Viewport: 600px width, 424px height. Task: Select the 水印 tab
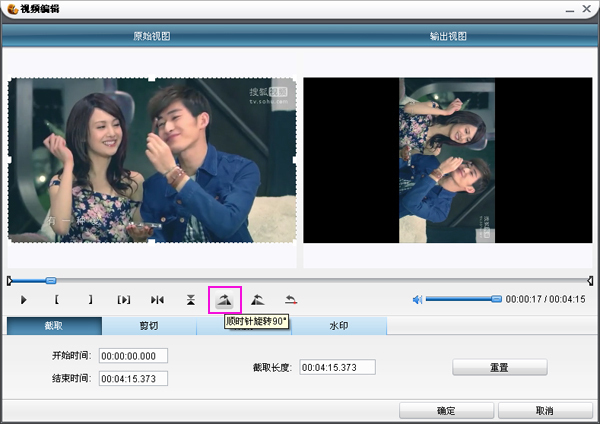click(x=339, y=326)
